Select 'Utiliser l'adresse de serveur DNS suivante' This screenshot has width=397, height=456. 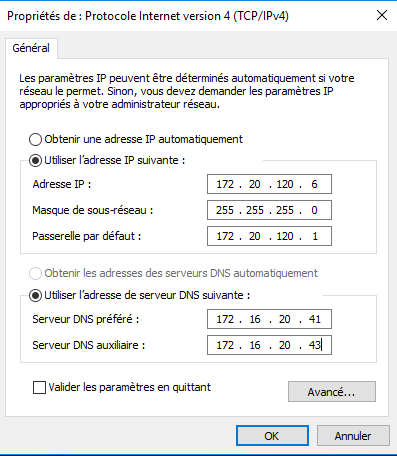[35, 295]
